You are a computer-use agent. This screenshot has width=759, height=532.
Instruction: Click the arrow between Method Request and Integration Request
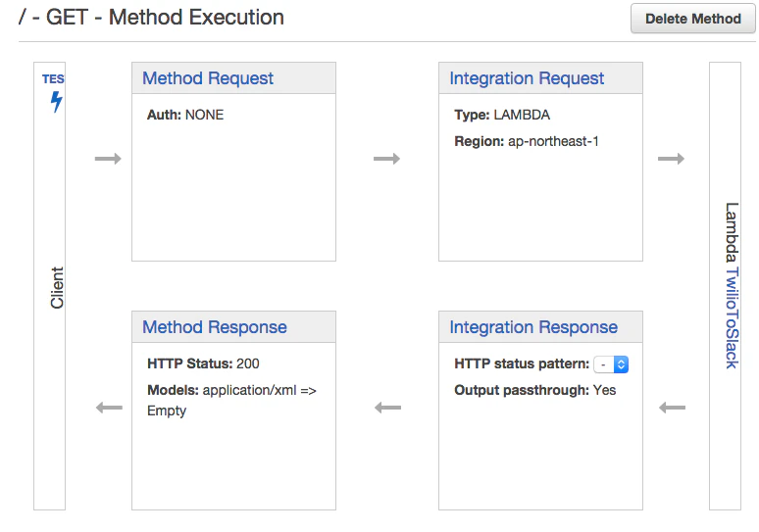coord(386,159)
